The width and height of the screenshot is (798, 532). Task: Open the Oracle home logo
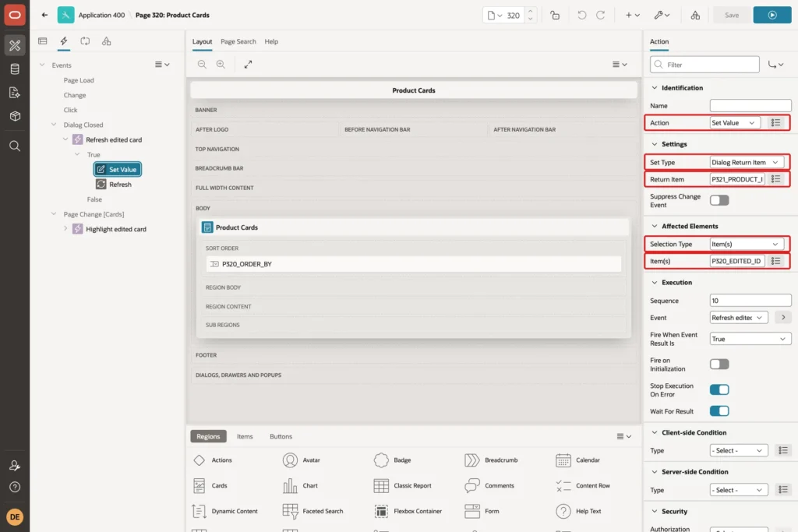[x=15, y=15]
